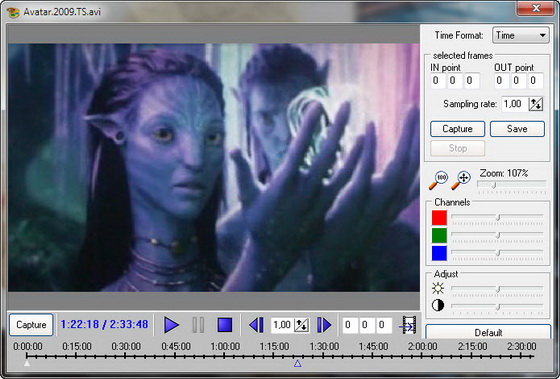560x379 pixels.
Task: Capture the selected frames in the right panel
Action: point(458,129)
